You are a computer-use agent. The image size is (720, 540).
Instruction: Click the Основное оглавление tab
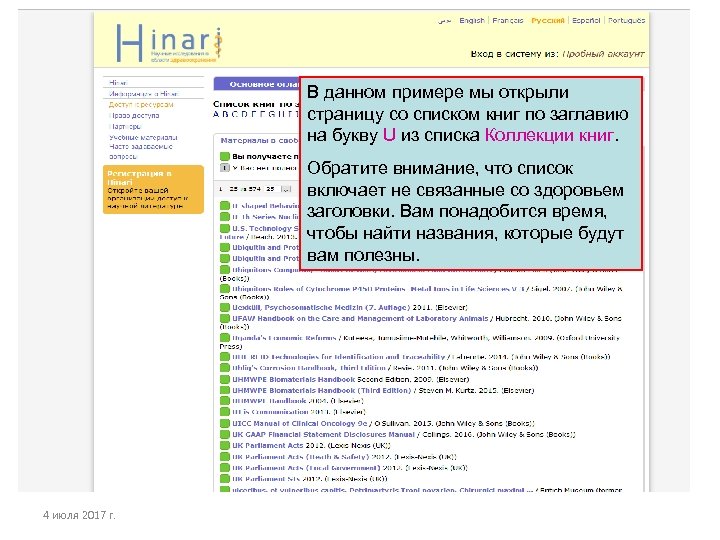pos(257,84)
